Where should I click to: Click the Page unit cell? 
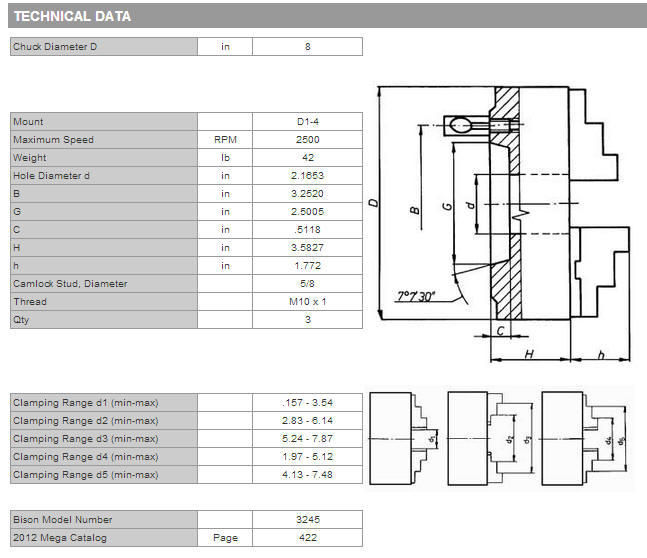point(225,538)
